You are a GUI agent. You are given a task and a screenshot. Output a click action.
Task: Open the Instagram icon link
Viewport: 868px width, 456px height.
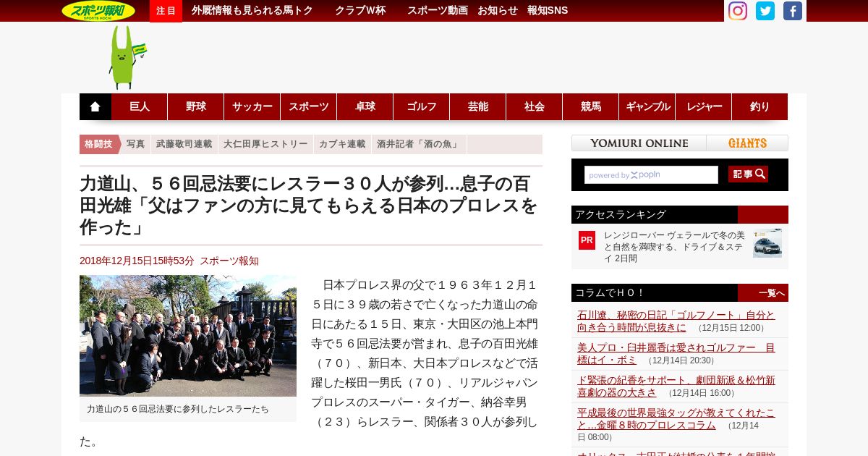pyautogui.click(x=737, y=11)
